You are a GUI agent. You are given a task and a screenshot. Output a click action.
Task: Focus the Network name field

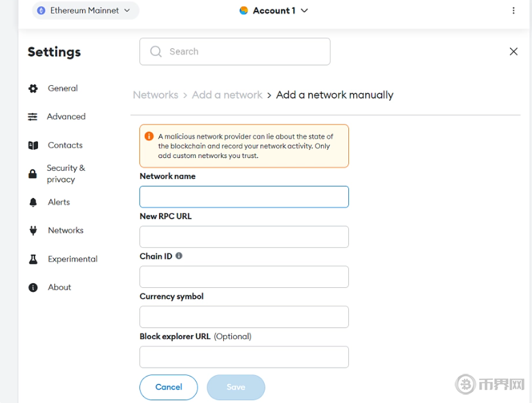(x=244, y=197)
